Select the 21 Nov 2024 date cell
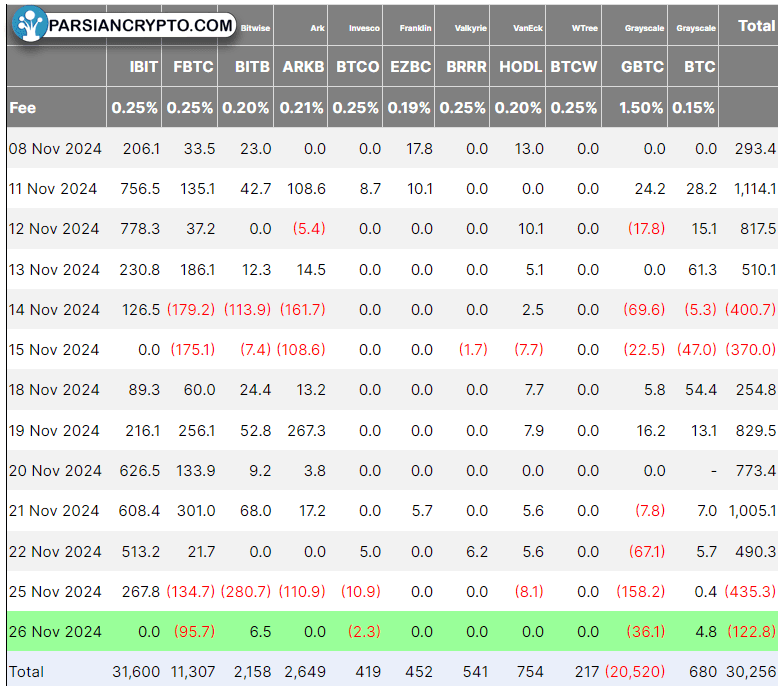 54,510
